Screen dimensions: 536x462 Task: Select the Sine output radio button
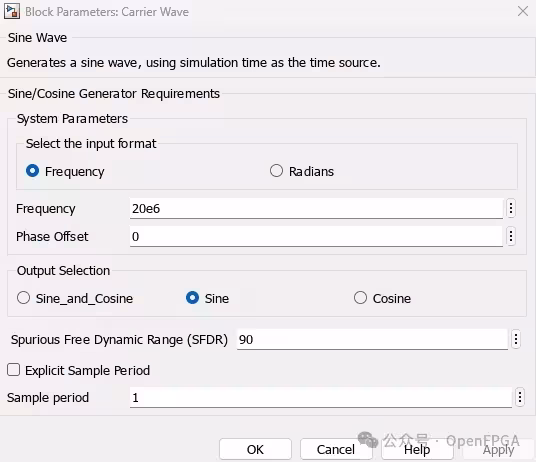192,298
